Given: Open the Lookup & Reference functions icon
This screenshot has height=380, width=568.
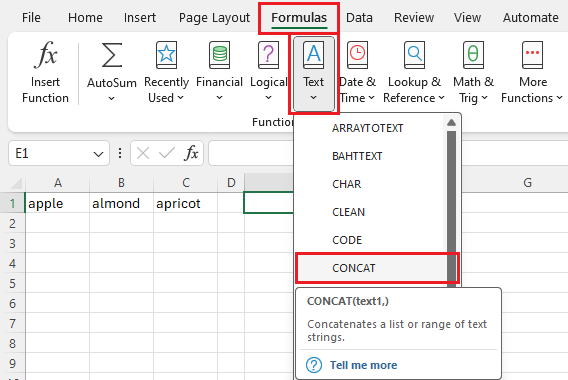Looking at the screenshot, I should click(414, 55).
